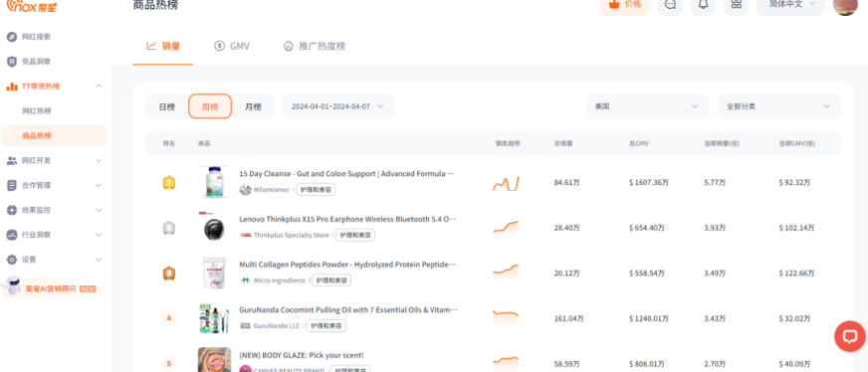Image resolution: width=868 pixels, height=372 pixels.
Task: Click the 效果监控 icon
Action: coord(12,210)
